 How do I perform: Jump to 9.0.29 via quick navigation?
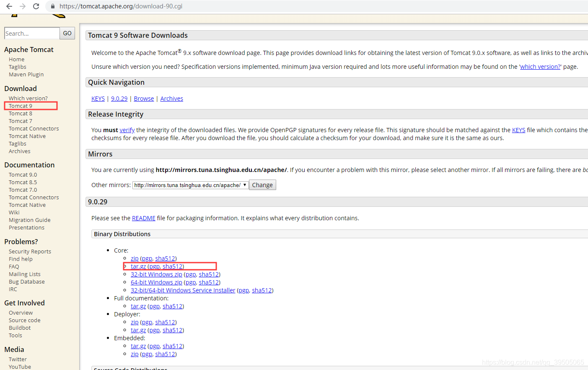click(119, 99)
